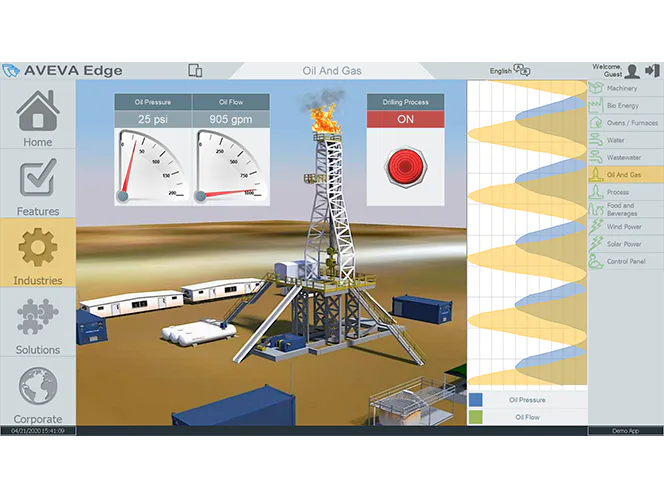This screenshot has height=498, width=664.
Task: Open the Bio Energy industry page
Action: [x=626, y=105]
